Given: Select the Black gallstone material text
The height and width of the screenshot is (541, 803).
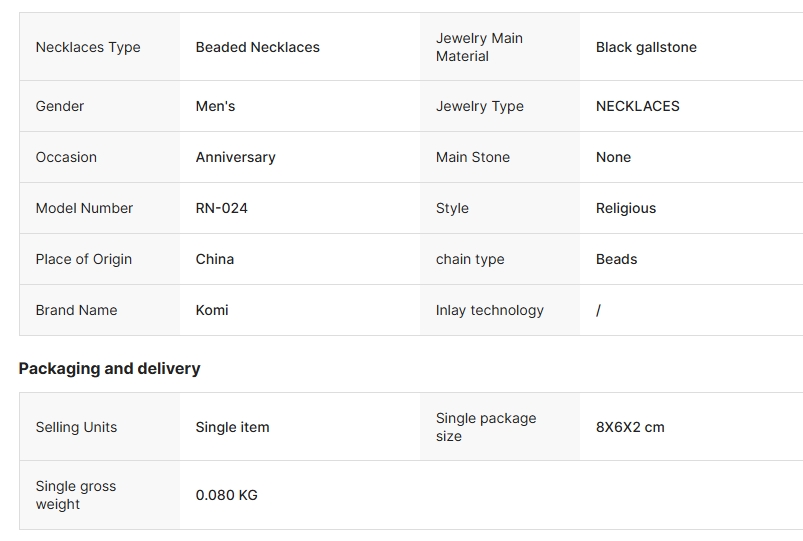Looking at the screenshot, I should pyautogui.click(x=646, y=47).
